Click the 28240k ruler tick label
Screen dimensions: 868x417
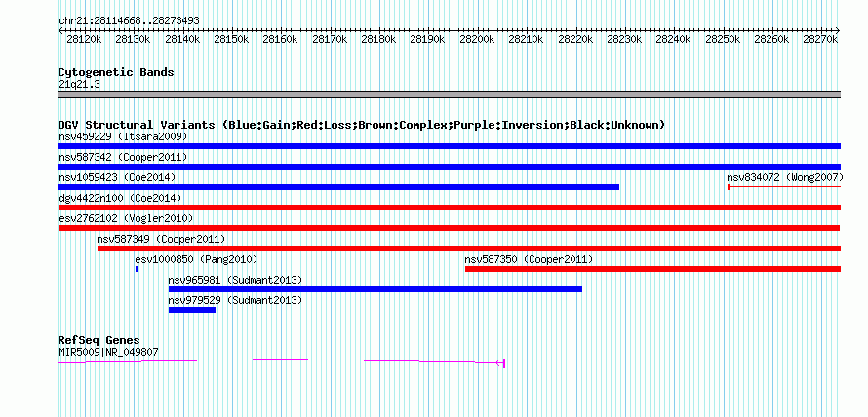pos(674,40)
